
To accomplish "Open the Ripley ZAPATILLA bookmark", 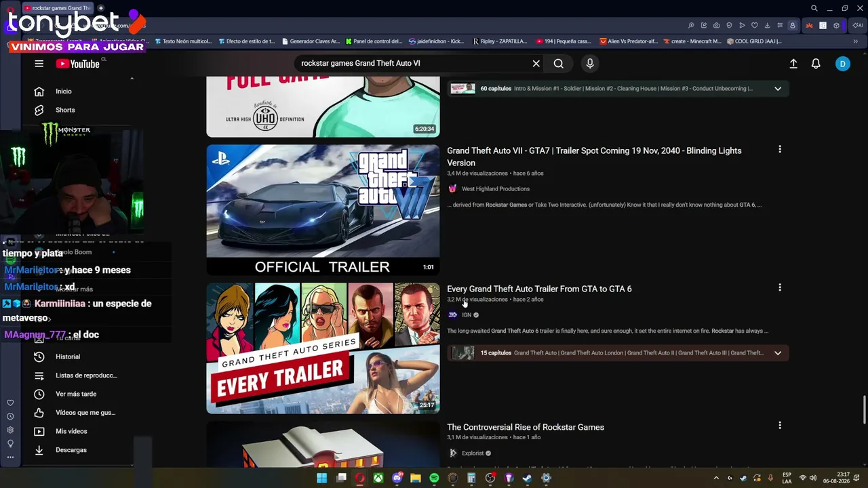I will click(x=500, y=41).
